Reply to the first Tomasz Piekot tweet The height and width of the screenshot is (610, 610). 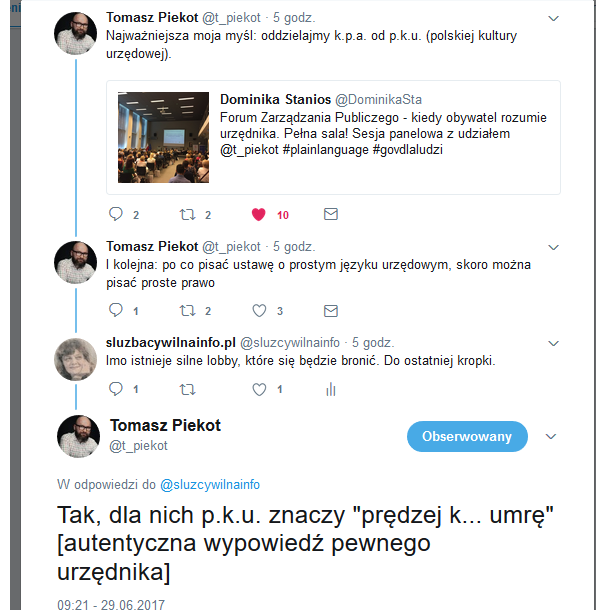[x=116, y=214]
